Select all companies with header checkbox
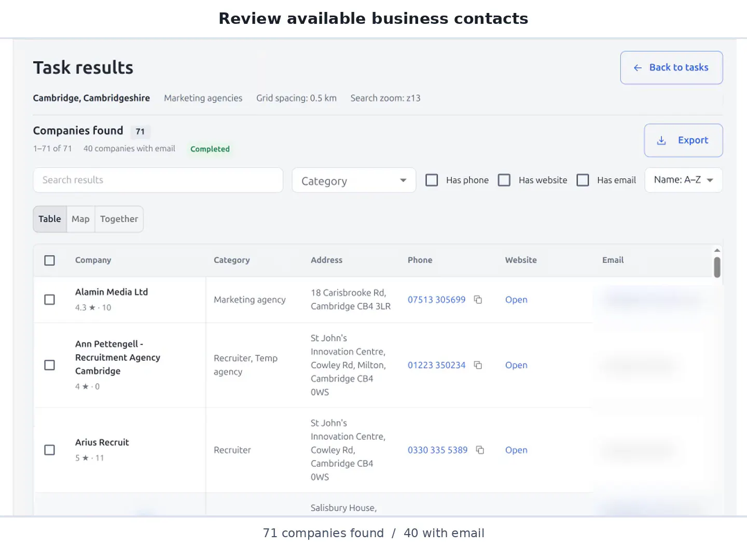 50,260
